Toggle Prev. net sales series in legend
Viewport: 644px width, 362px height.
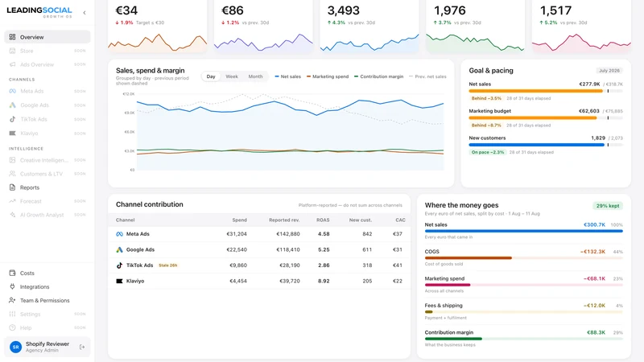[x=427, y=76]
